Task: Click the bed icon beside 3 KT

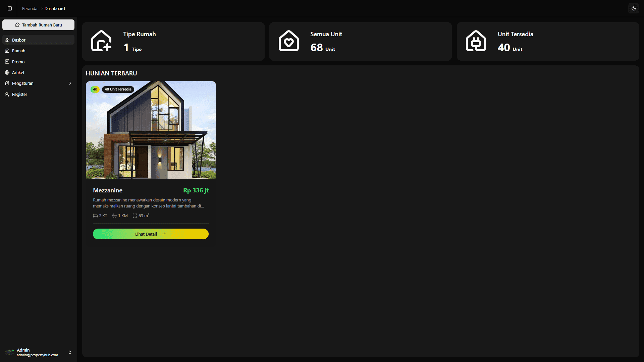Action: (x=95, y=216)
